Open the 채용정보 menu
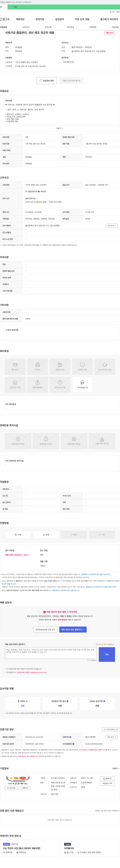120x868 pixels. 20,19
